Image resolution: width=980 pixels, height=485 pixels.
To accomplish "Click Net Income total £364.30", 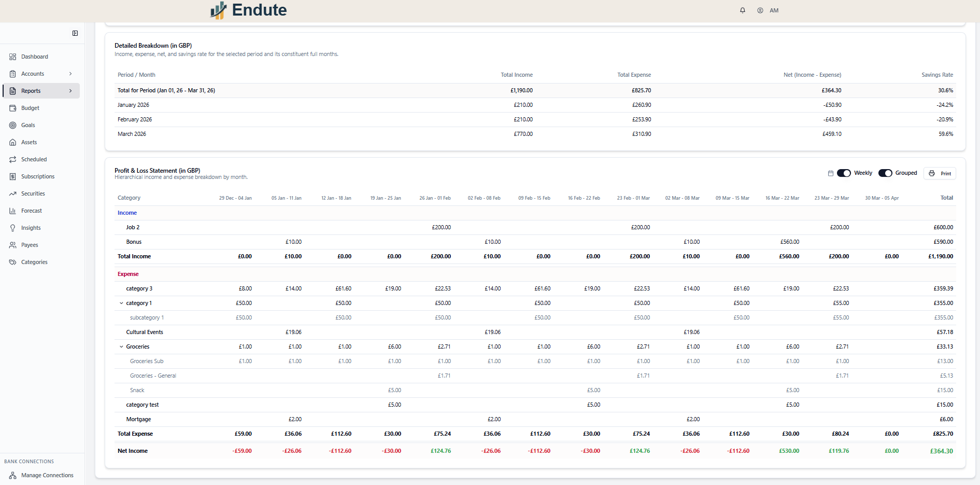I will (x=942, y=451).
